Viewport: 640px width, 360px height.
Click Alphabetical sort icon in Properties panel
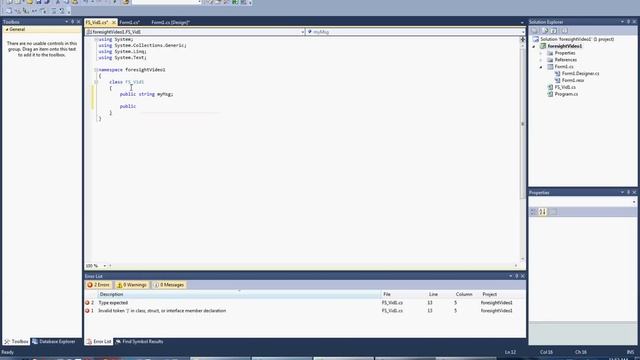pyautogui.click(x=542, y=211)
